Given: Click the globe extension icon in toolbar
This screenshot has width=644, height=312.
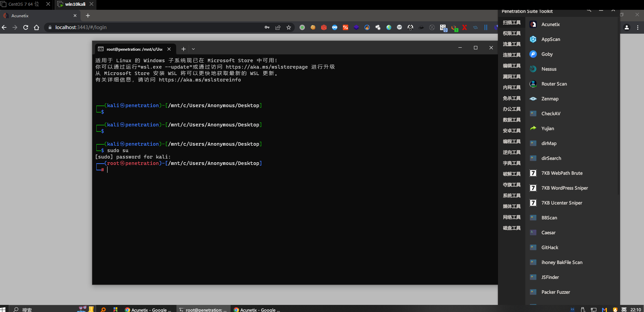Looking at the screenshot, I should (389, 27).
